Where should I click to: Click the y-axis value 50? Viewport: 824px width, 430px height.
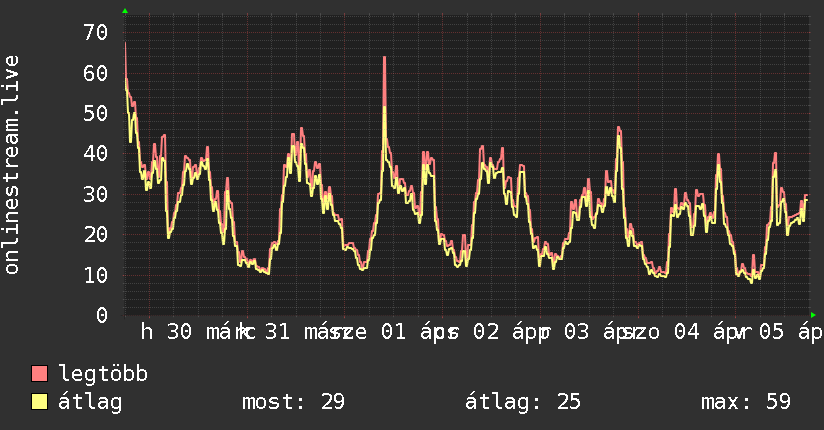[96, 114]
